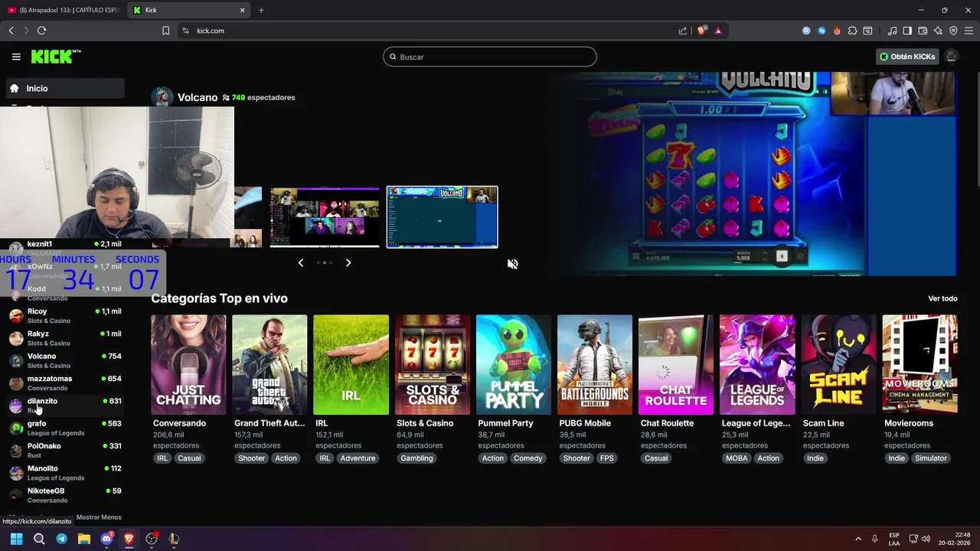Screen dimensions: 980x551
Task: Click the Shooter tag under Grand Theft Auto
Action: point(251,458)
